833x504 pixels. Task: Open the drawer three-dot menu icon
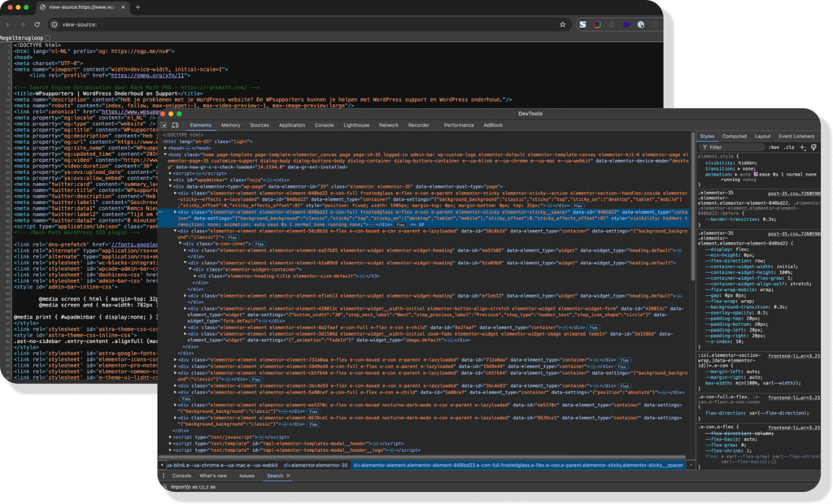coord(164,476)
